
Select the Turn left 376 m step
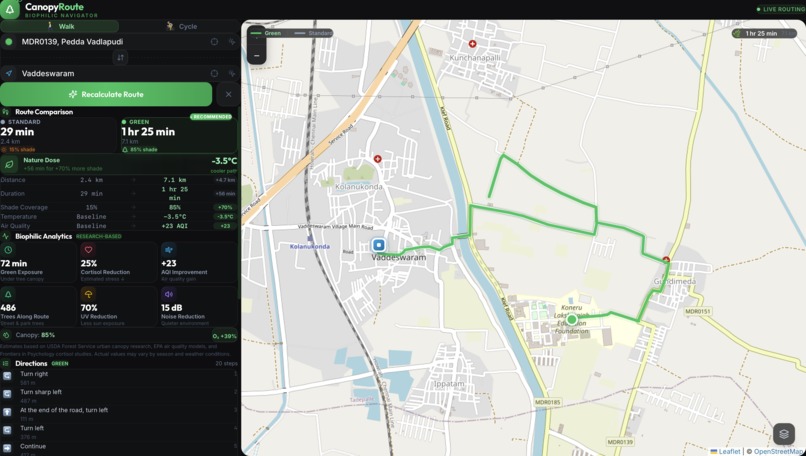click(x=119, y=432)
